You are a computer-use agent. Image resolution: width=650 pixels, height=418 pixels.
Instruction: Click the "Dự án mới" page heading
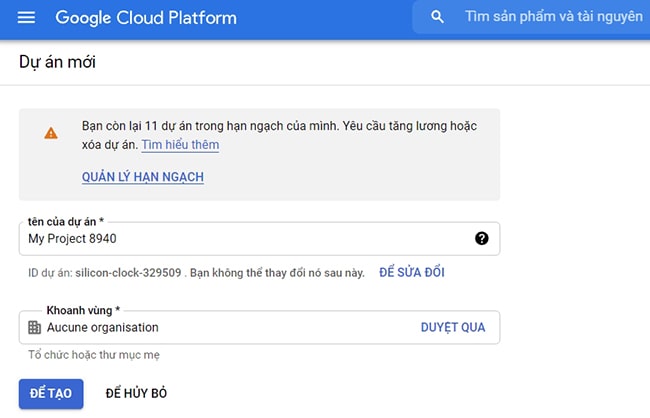pos(57,62)
